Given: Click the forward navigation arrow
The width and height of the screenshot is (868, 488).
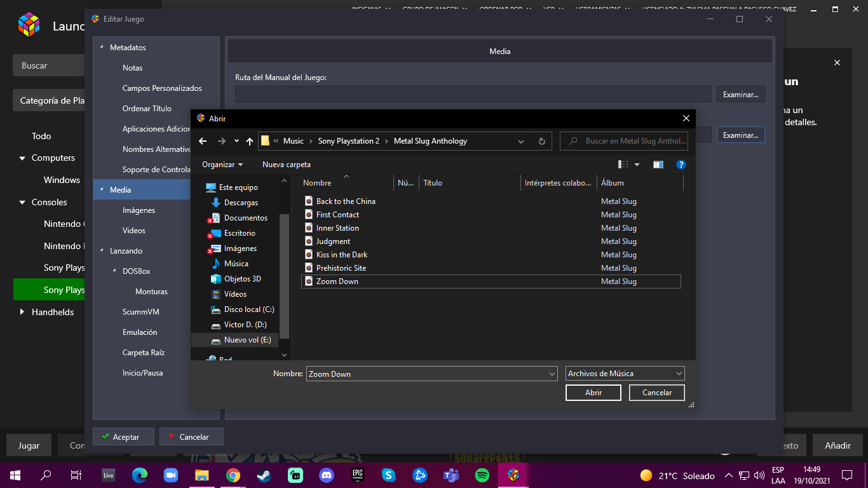Looking at the screenshot, I should tap(221, 141).
